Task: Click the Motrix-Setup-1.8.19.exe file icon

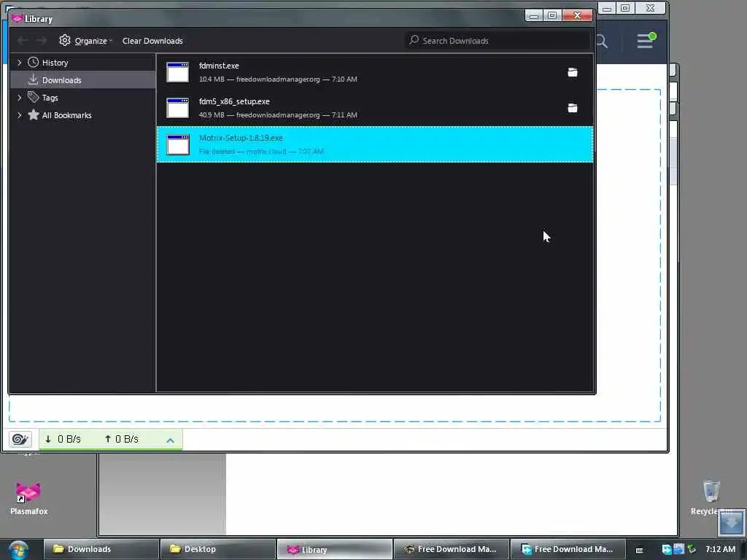Action: tap(178, 144)
